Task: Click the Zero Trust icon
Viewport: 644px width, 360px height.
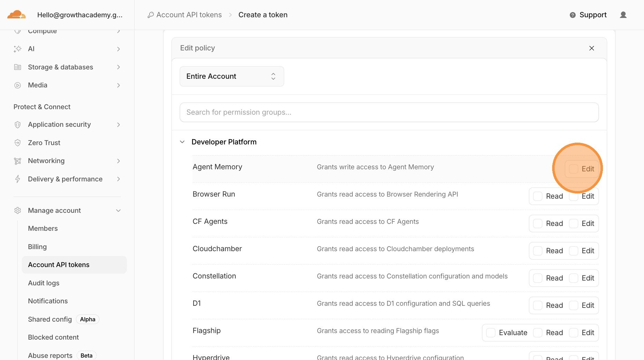Action: click(18, 143)
